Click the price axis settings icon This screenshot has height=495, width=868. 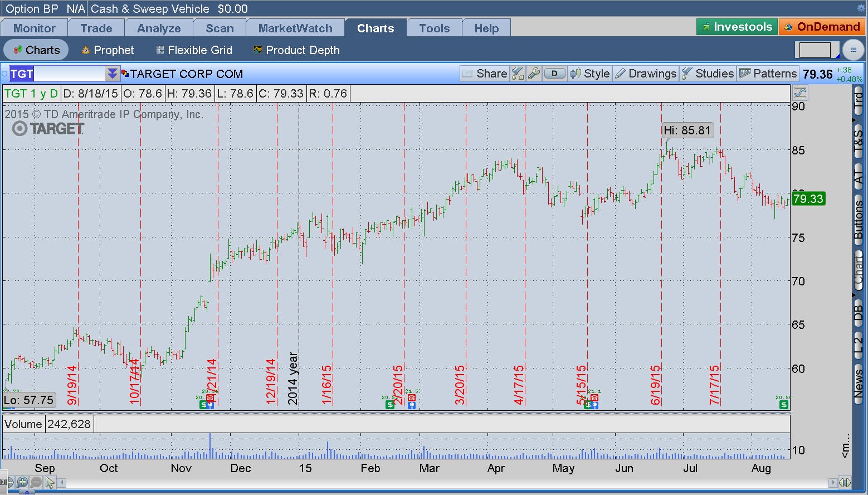(x=800, y=93)
